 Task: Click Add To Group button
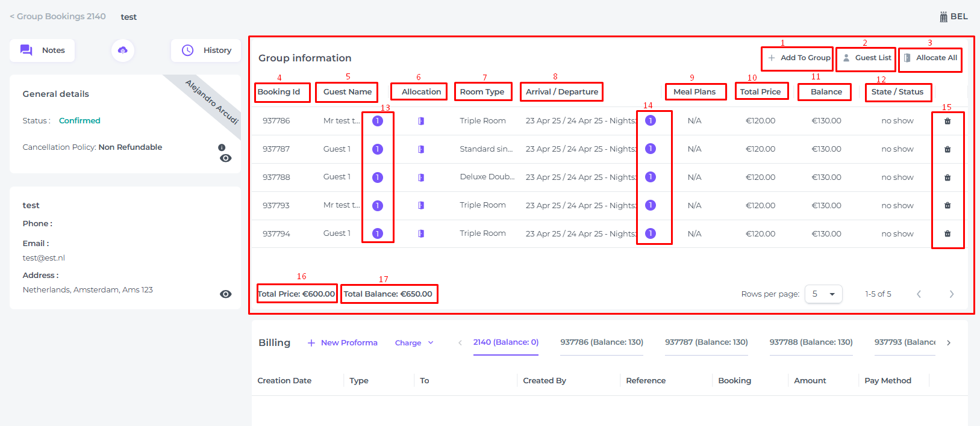(x=799, y=58)
